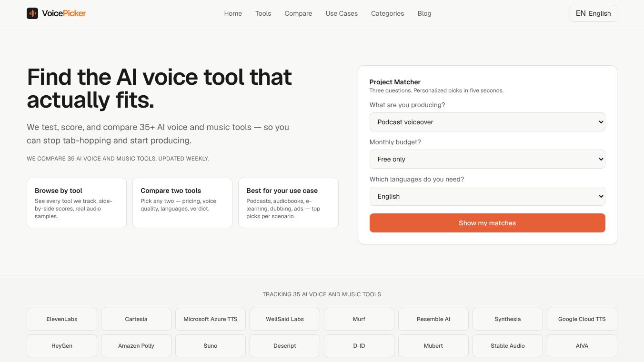Select the Synthesia tool chip
This screenshot has height=362, width=644.
click(x=508, y=319)
